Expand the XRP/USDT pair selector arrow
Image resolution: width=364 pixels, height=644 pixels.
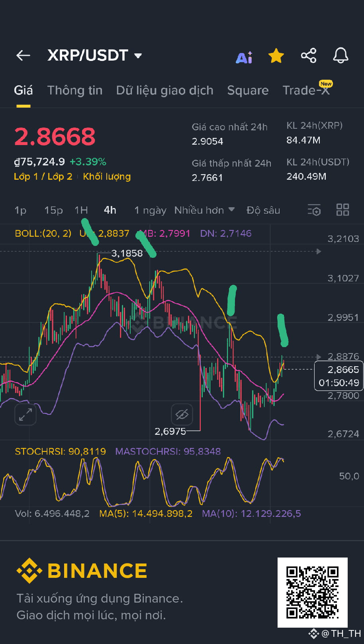(x=138, y=56)
